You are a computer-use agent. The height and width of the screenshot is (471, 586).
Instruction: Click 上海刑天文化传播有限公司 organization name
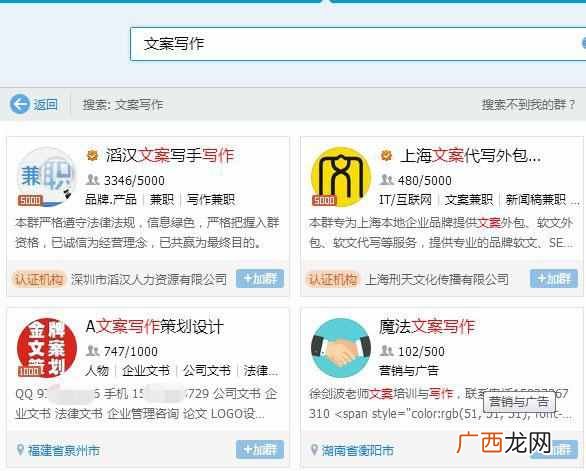[437, 279]
